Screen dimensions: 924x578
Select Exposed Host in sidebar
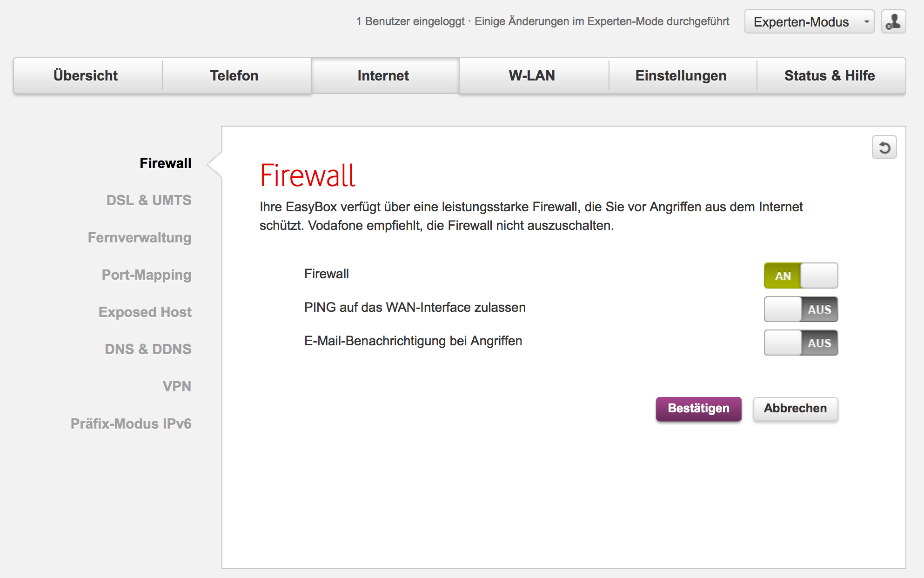(x=145, y=312)
